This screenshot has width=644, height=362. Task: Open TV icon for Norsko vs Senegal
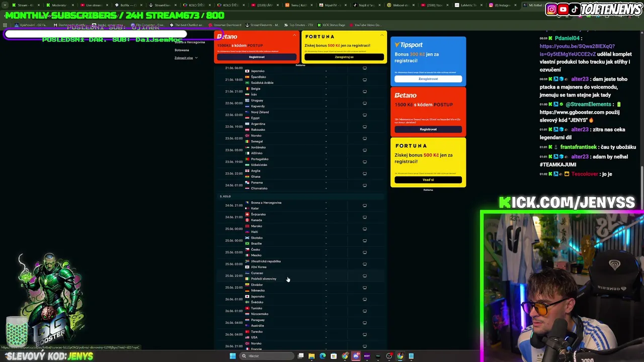(365, 138)
